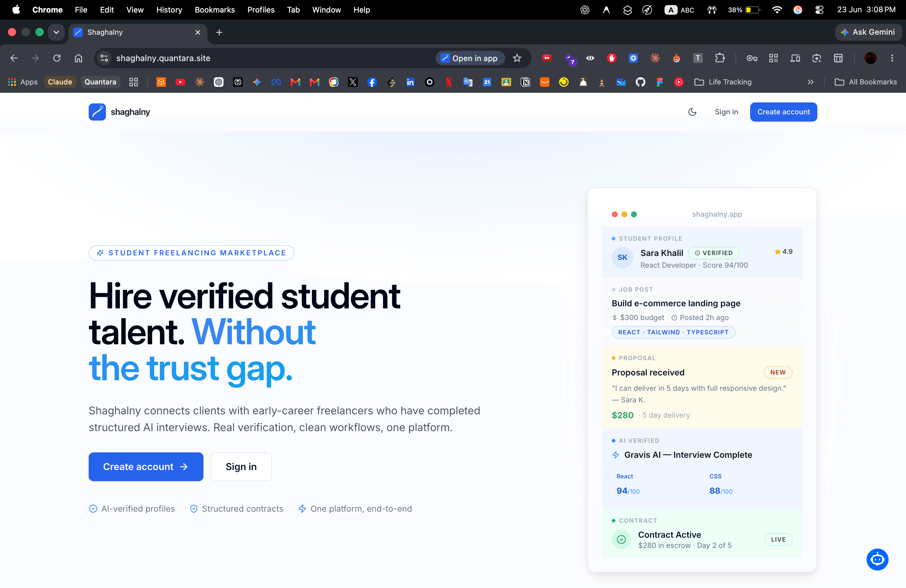Open the Quantara bookmark

[100, 82]
